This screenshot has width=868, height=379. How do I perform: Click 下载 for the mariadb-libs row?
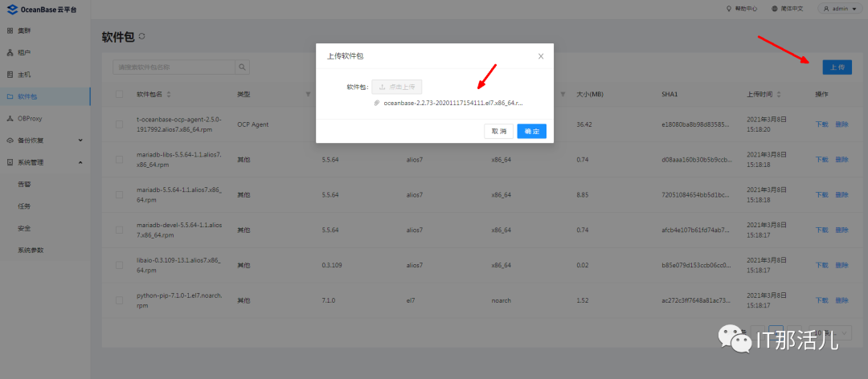coord(821,159)
